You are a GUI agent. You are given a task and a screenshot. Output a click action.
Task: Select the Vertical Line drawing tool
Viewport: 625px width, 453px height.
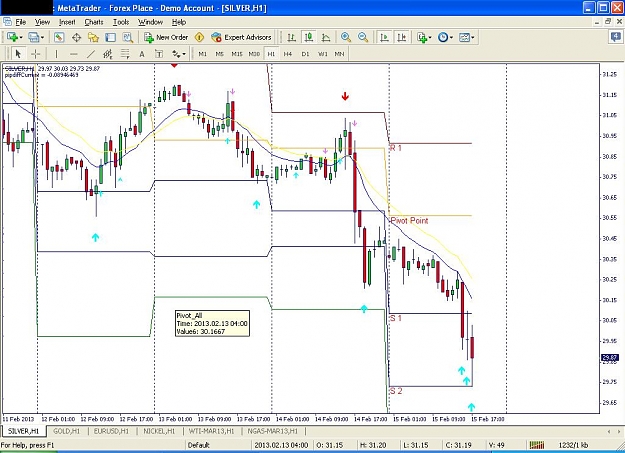tap(56, 53)
